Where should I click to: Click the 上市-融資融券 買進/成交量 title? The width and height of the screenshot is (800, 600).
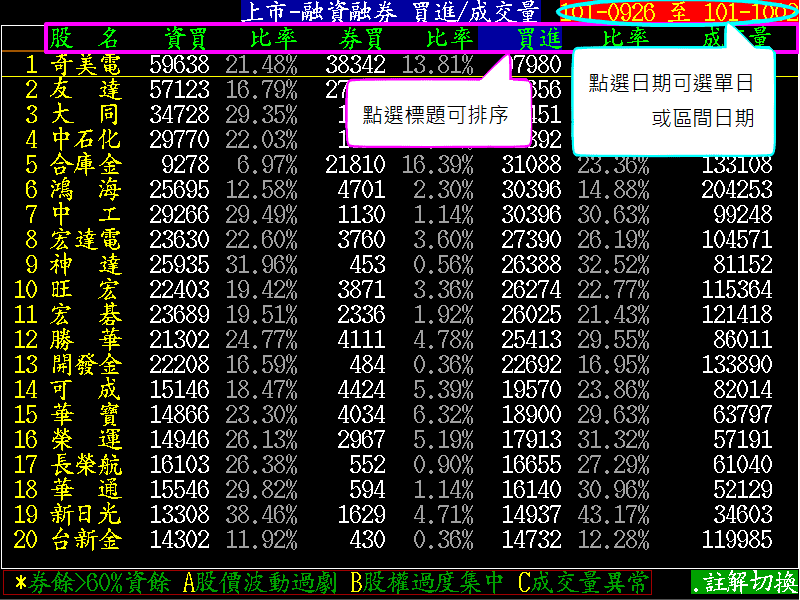point(391,12)
